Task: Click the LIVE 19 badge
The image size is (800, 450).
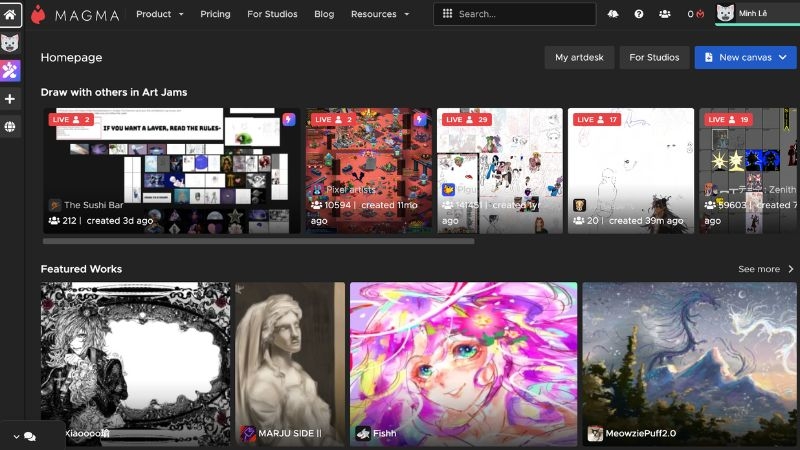Action: point(728,119)
